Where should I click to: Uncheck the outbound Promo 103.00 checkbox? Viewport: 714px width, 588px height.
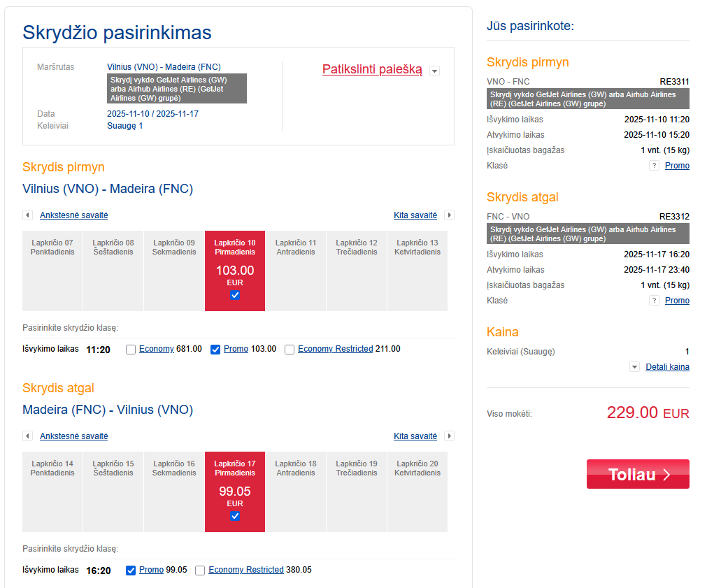215,350
